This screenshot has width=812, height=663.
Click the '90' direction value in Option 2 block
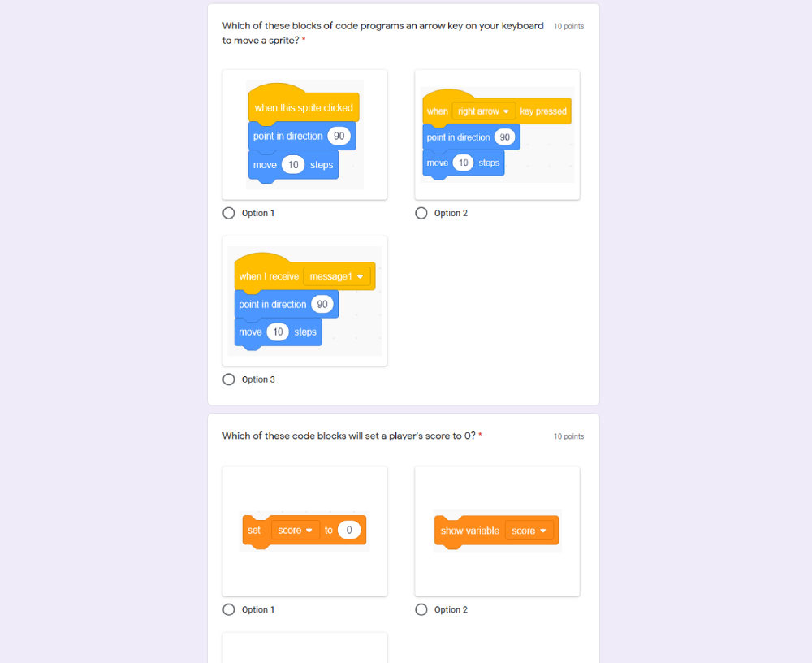505,137
